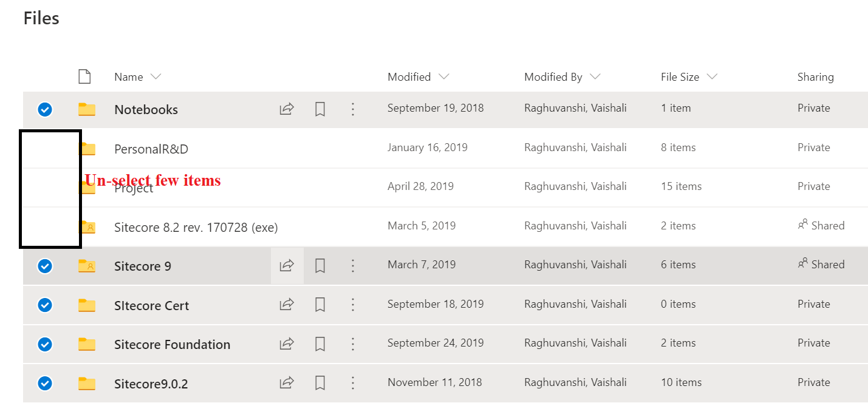Save Sitecore9.0.2 for later
Viewport: 868px width, 403px height.
point(320,383)
